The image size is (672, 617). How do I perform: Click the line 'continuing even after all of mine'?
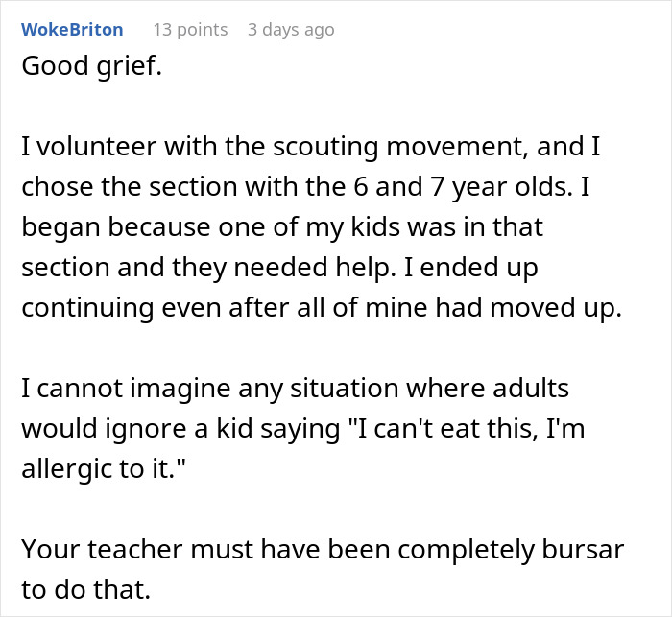click(322, 308)
